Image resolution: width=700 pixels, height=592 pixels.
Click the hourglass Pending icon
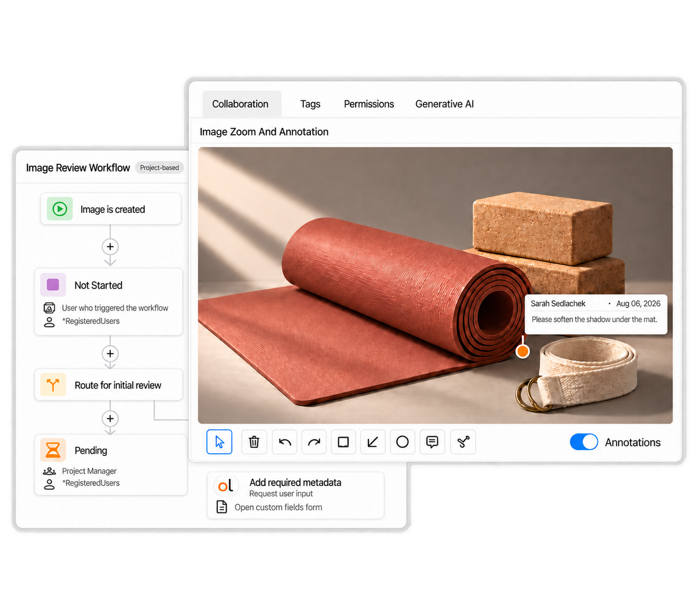click(53, 450)
